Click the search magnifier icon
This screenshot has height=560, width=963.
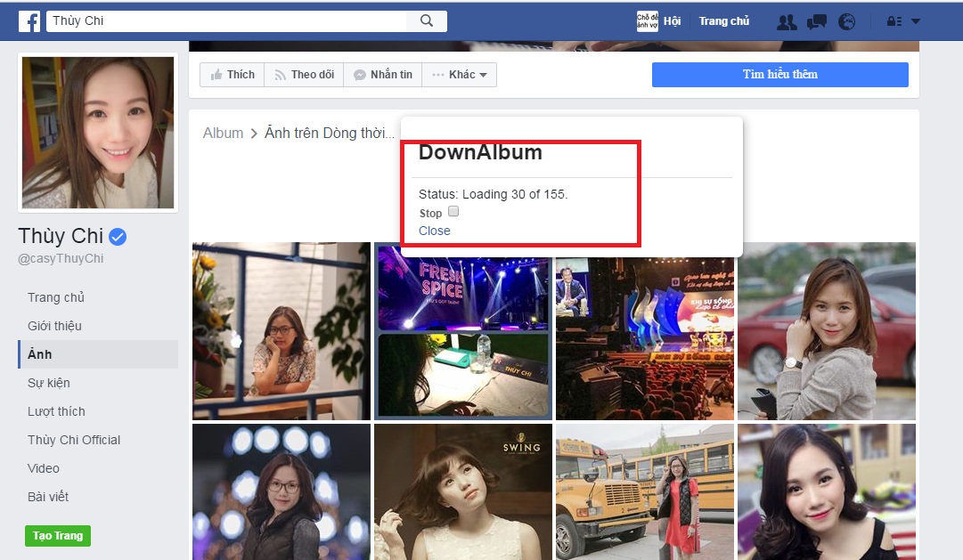425,20
